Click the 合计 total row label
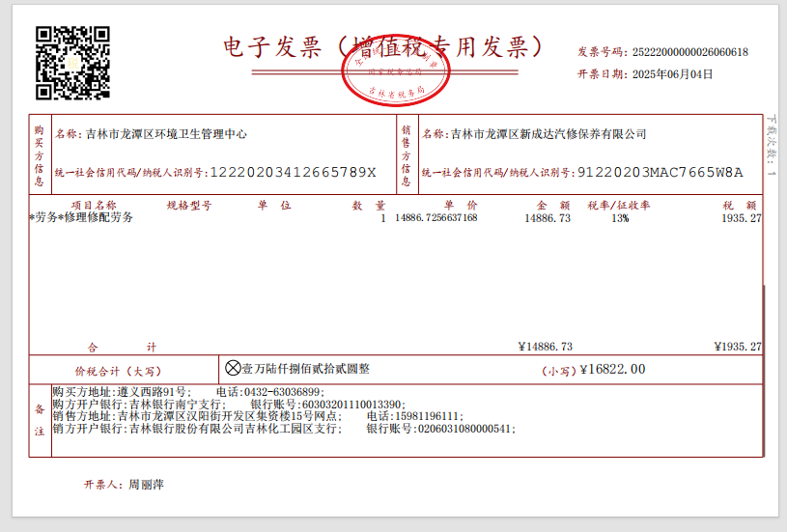The image size is (787, 532). point(122,348)
